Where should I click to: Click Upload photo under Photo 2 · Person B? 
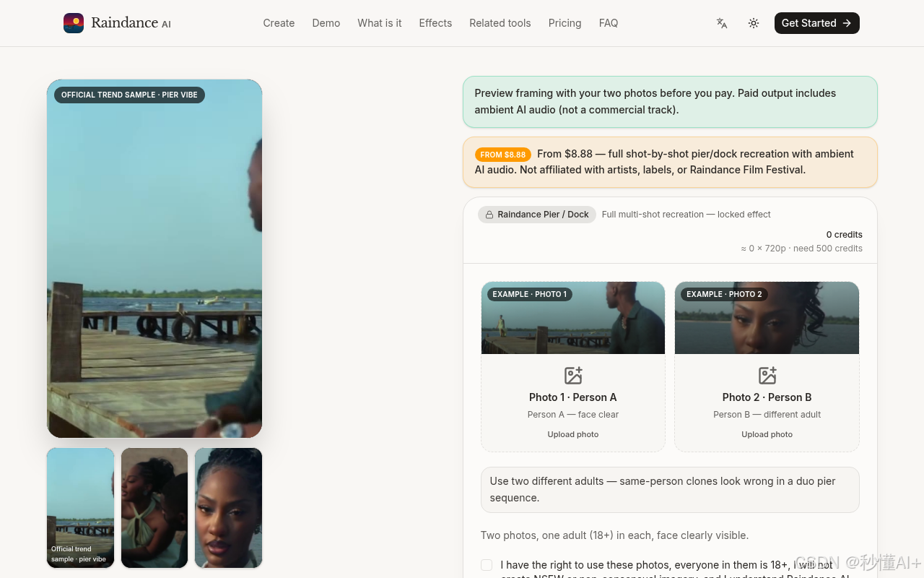[767, 434]
